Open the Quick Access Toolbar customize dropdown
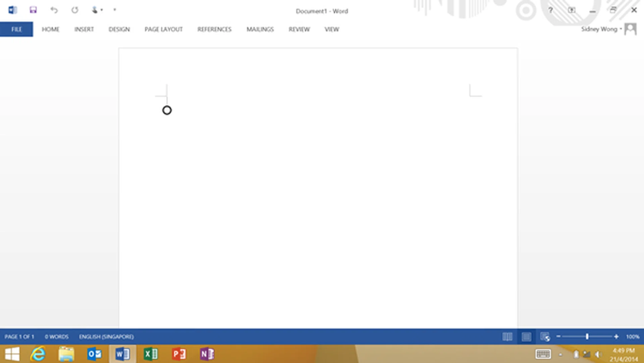This screenshot has width=644, height=363. 114,10
